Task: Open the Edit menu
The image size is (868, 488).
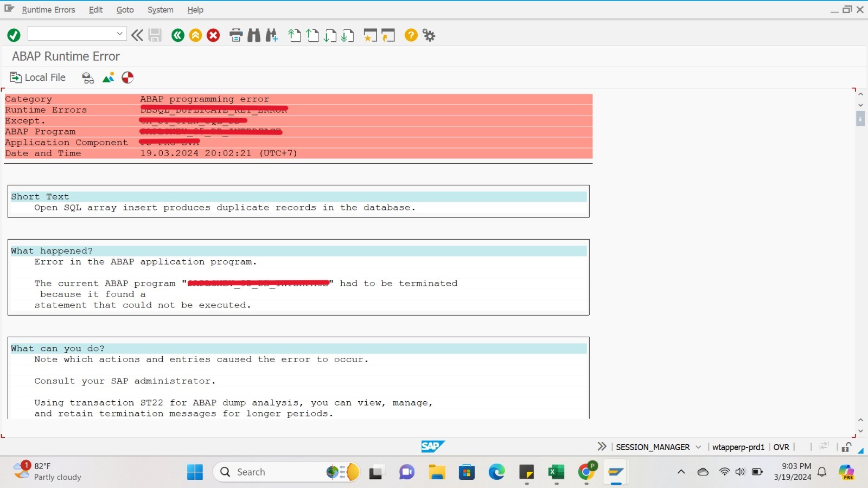Action: click(96, 10)
